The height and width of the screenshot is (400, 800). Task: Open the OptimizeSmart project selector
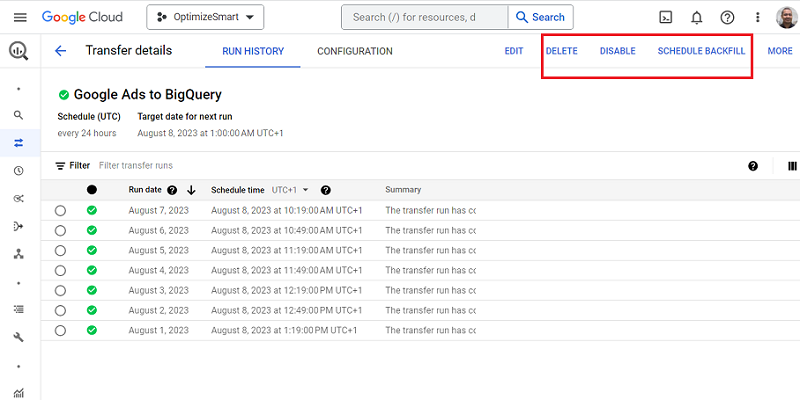click(205, 17)
